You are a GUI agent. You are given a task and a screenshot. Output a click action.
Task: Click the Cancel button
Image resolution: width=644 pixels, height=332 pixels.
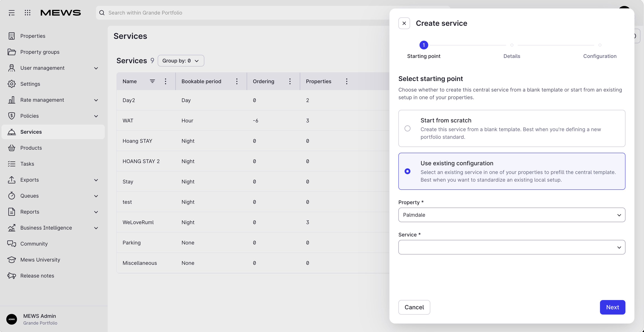[414, 307]
